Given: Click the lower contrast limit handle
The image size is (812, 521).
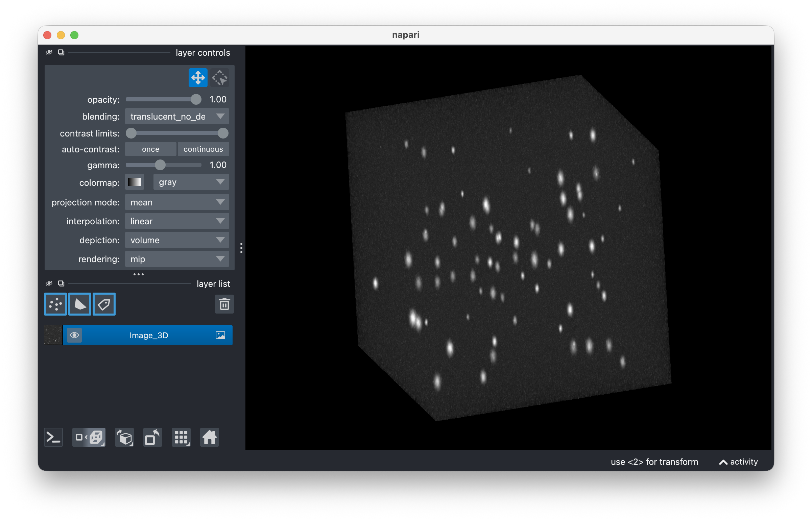Looking at the screenshot, I should click(x=131, y=133).
